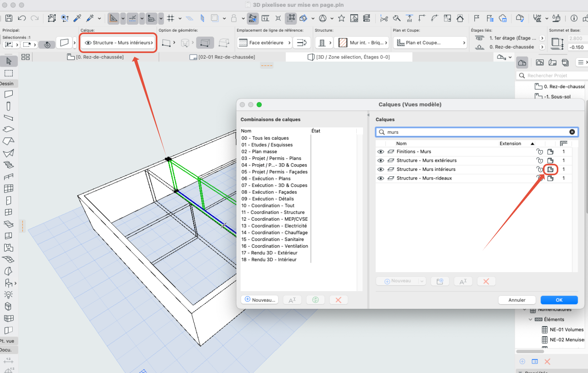
Task: Expand the 0. Rez-de-chaussée home story chevron
Action: [542, 47]
